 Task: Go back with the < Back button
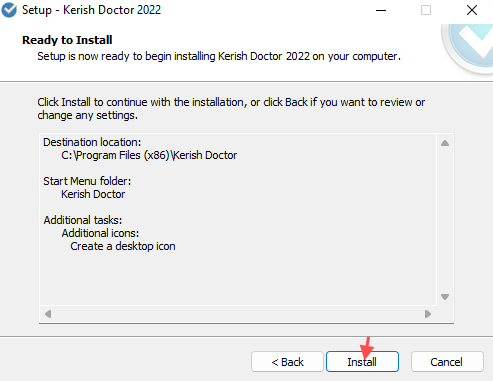tap(287, 361)
